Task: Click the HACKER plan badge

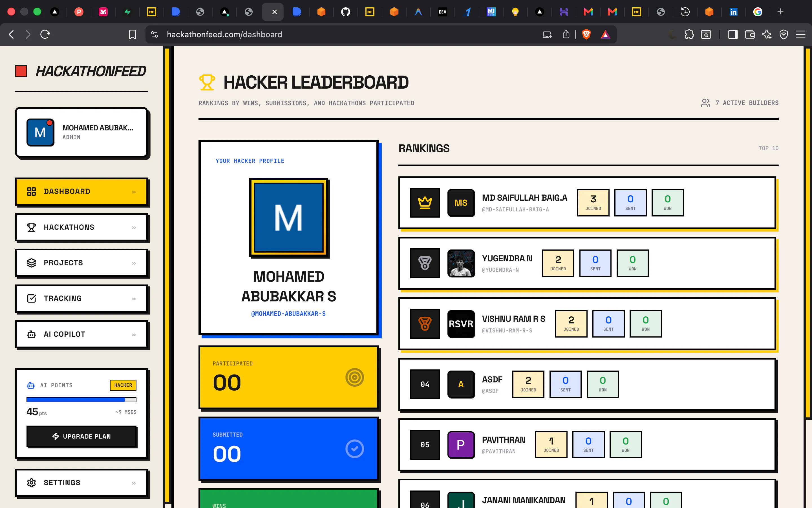Action: point(123,385)
